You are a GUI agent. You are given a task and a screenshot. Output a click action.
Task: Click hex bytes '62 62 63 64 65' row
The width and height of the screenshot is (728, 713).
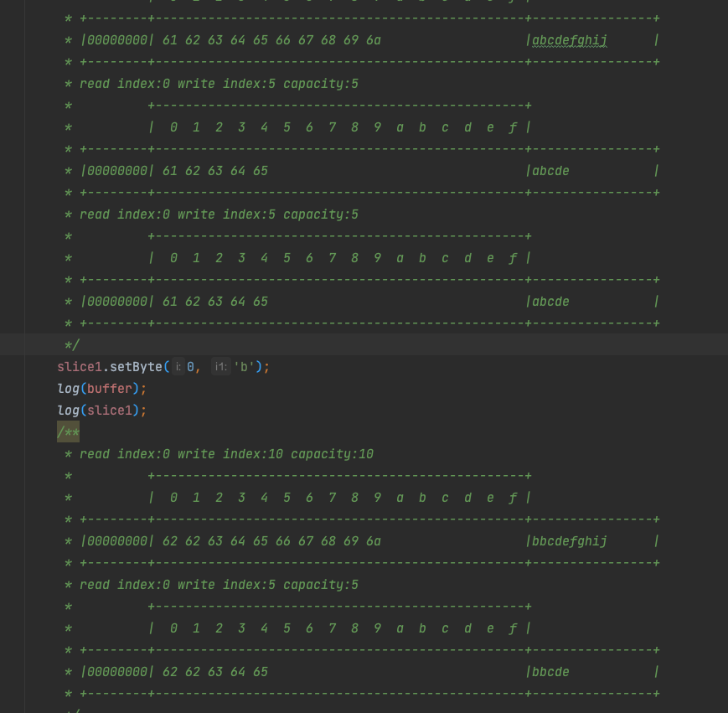pyautogui.click(x=215, y=672)
